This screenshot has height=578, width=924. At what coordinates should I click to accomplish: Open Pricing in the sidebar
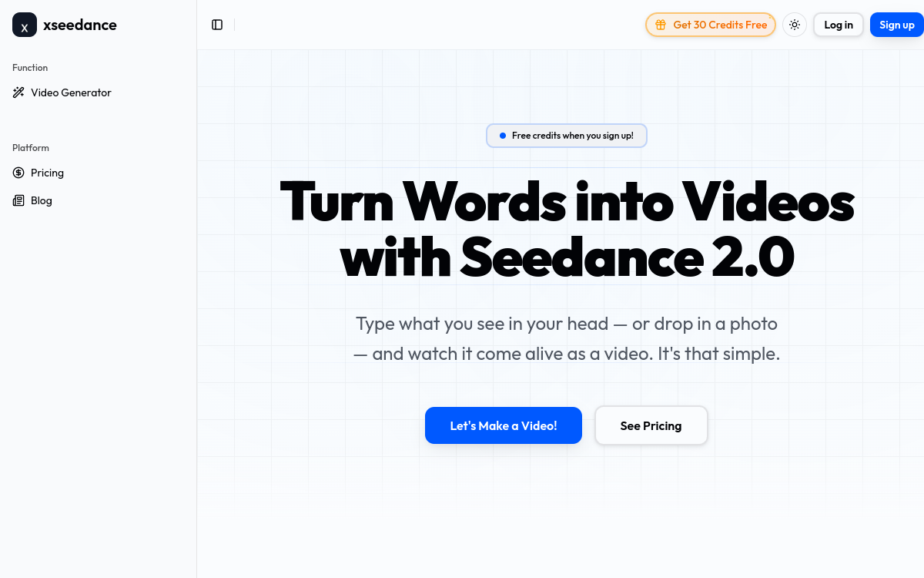click(x=99, y=173)
